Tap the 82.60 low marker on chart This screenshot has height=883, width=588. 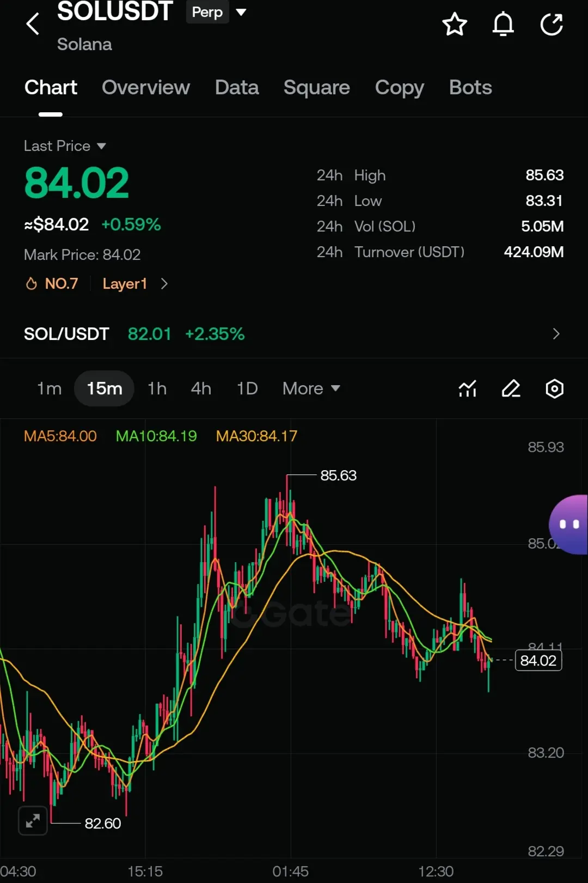pos(103,823)
